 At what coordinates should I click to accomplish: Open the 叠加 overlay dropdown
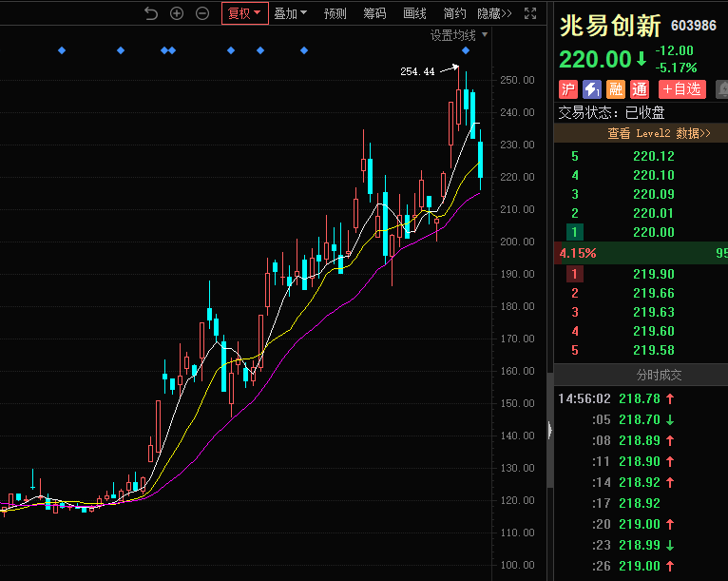coord(290,13)
